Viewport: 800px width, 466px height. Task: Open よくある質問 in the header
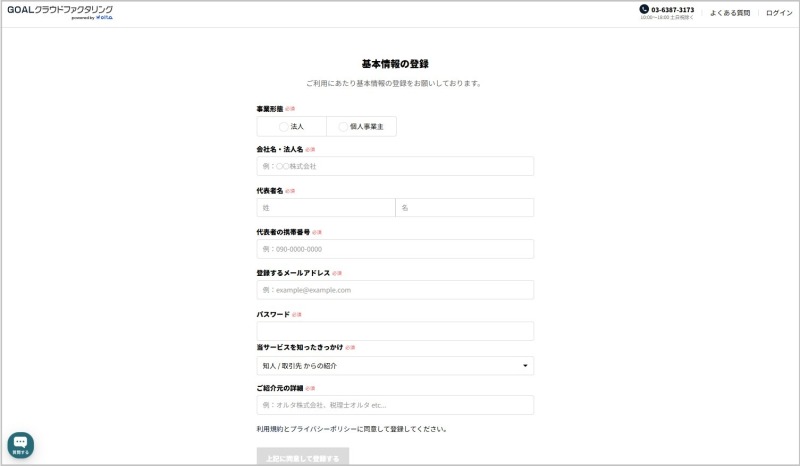[730, 13]
